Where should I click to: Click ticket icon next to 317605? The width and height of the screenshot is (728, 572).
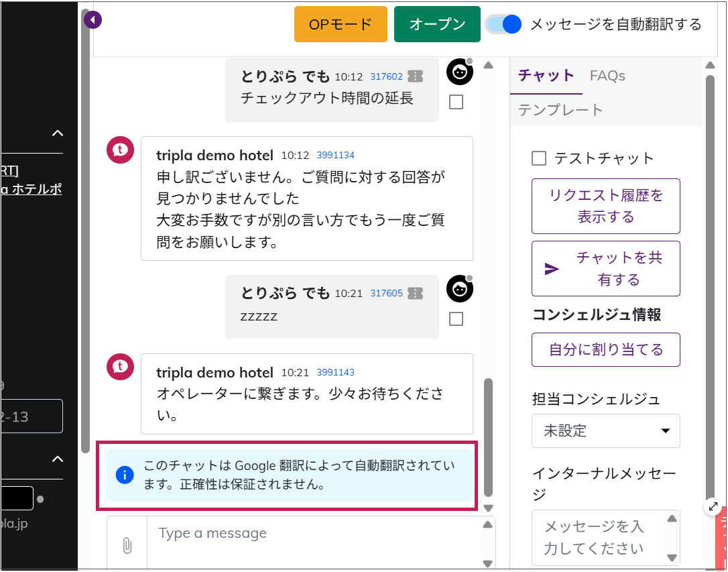point(416,293)
